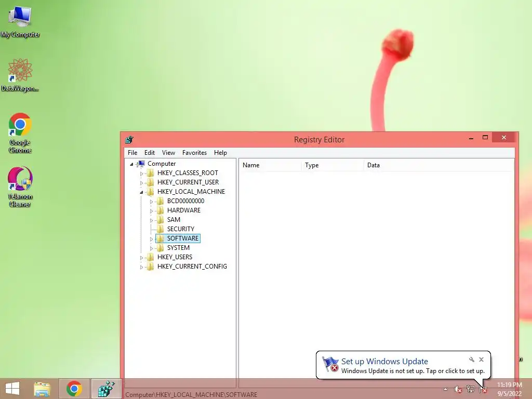This screenshot has height=399, width=532.
Task: Select BCD00000000 folder icon
Action: pyautogui.click(x=160, y=201)
